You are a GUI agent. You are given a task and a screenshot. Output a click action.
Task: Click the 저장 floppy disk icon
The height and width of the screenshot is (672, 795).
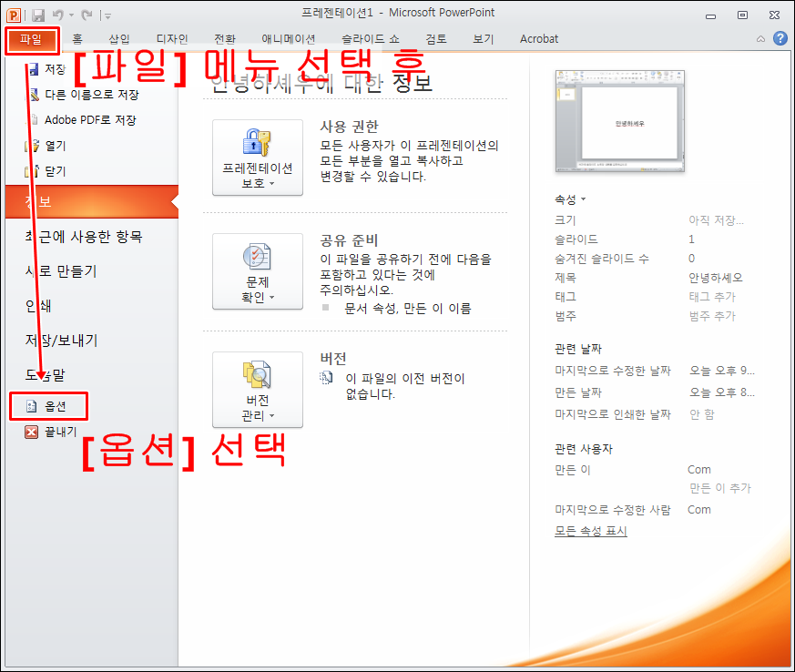[33, 69]
